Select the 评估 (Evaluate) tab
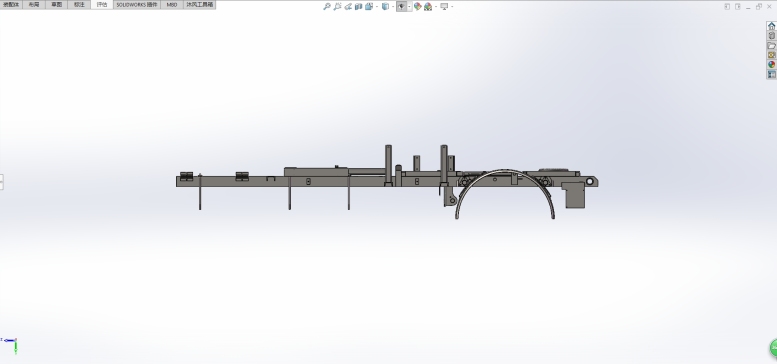 102,4
